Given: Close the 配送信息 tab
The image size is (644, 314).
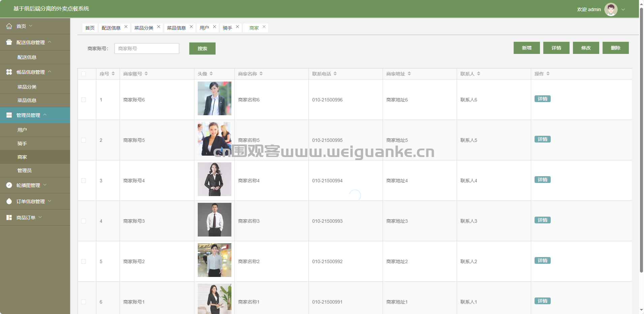Looking at the screenshot, I should (126, 27).
